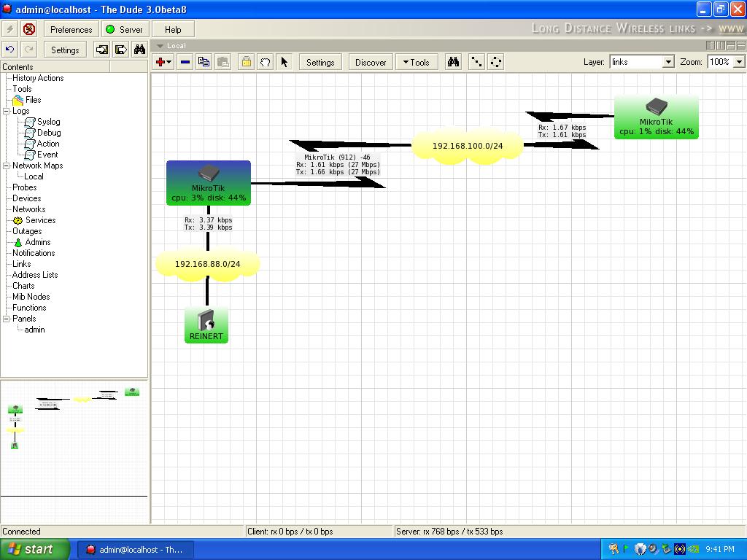Click the greyed redo arrow icon
The width and height of the screenshot is (747, 560).
29,50
